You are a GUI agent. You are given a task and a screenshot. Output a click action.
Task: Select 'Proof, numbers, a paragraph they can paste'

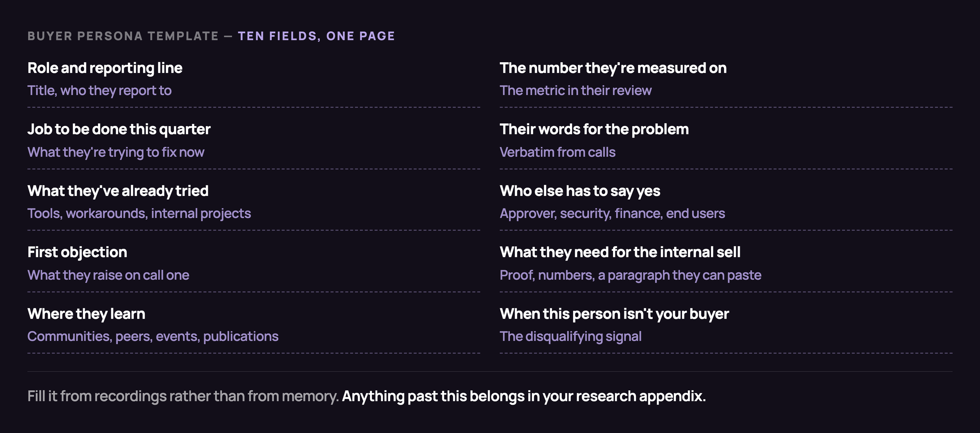(630, 275)
